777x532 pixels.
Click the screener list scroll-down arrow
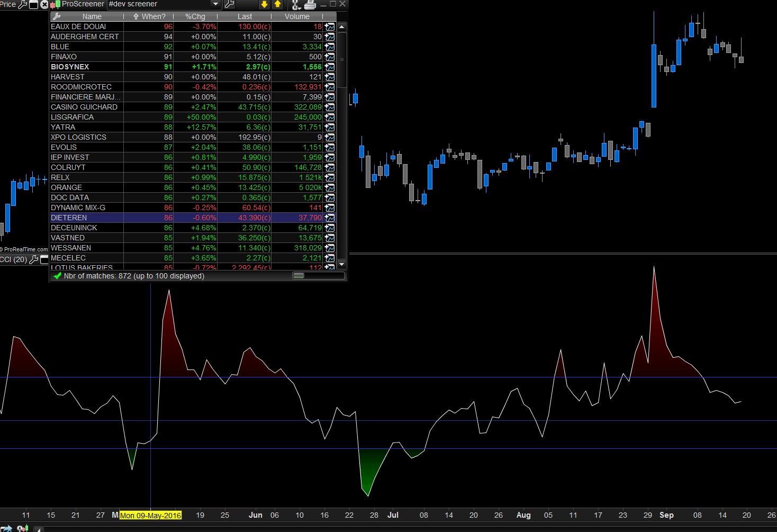click(342, 264)
